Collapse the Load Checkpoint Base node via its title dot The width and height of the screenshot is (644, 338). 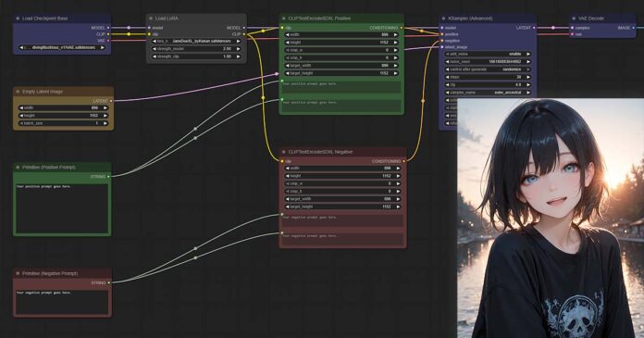(x=18, y=19)
